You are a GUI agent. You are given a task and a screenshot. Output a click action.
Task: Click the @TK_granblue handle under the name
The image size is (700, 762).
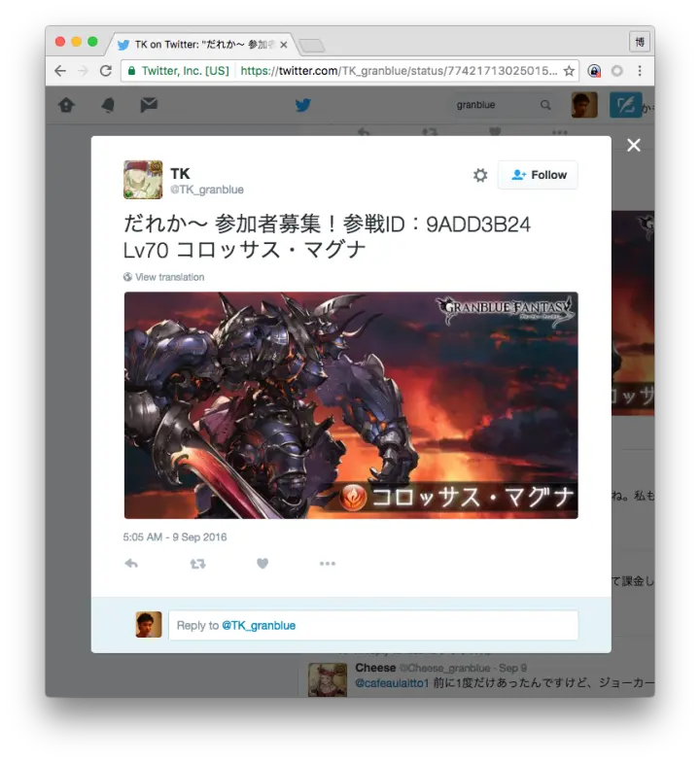click(206, 190)
